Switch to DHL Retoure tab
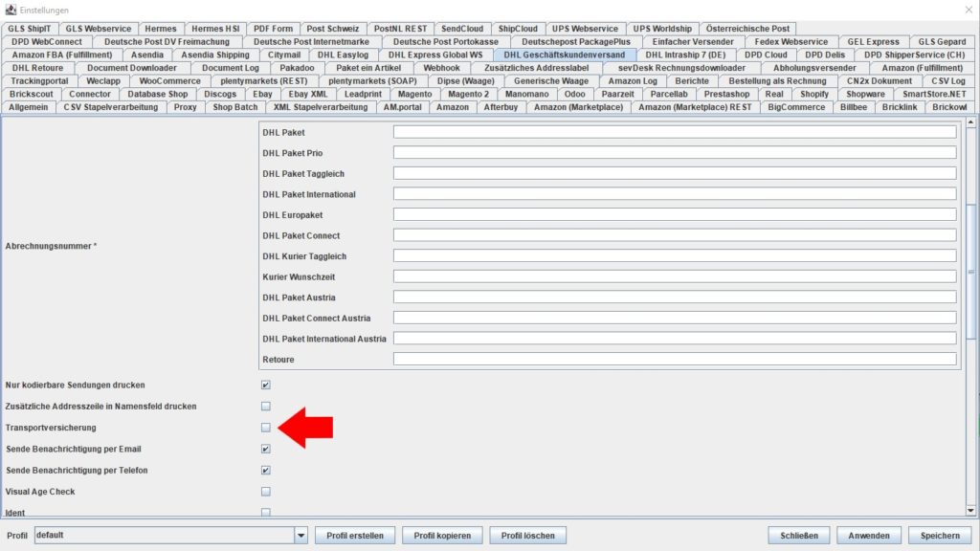980x551 pixels. coord(37,68)
